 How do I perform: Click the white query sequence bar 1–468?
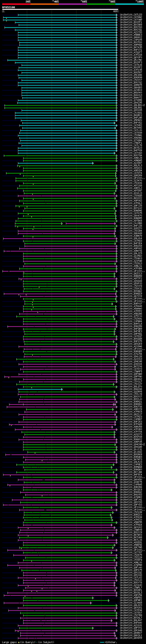coord(60,10)
